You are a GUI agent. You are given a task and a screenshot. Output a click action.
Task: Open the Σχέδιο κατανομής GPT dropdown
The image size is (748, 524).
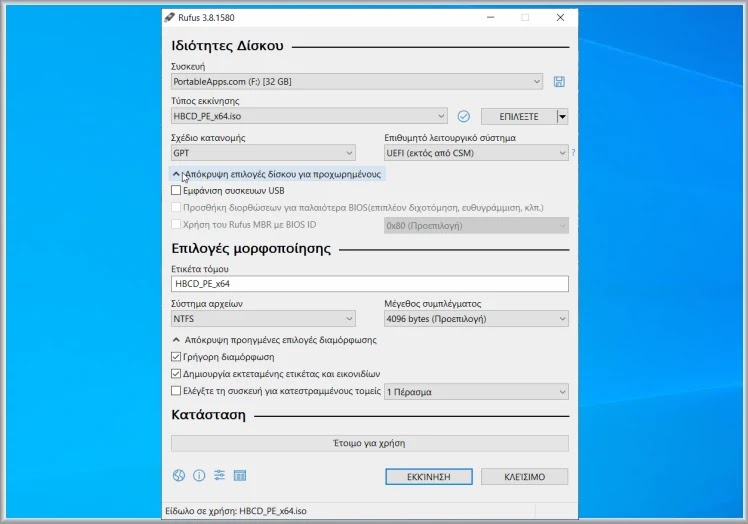(x=263, y=153)
